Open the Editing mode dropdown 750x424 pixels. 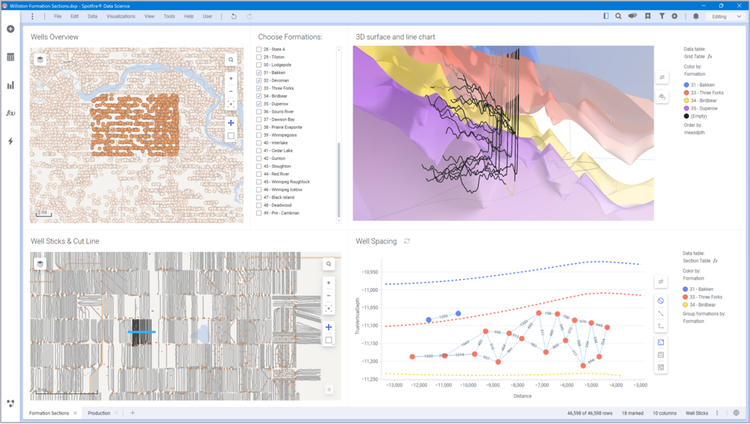click(x=725, y=16)
